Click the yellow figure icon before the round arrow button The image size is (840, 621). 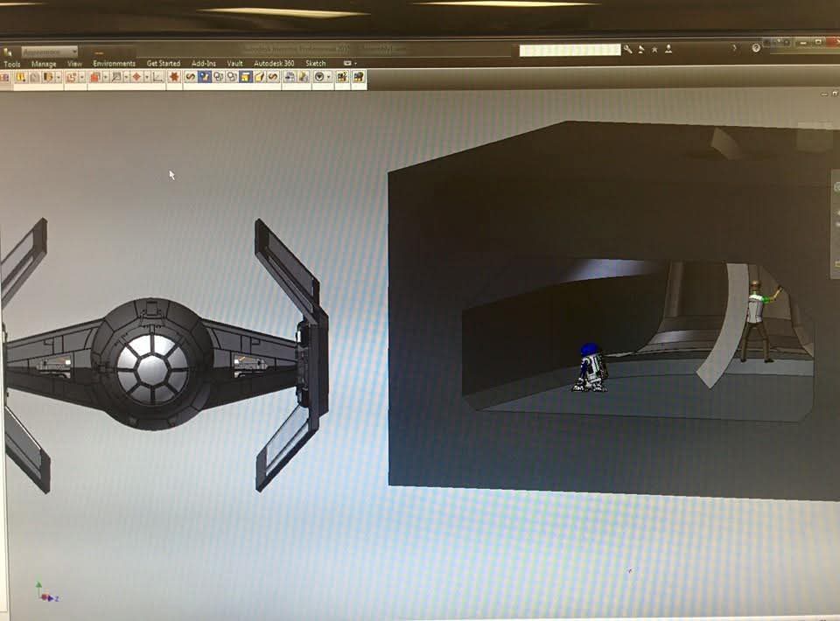tap(304, 77)
